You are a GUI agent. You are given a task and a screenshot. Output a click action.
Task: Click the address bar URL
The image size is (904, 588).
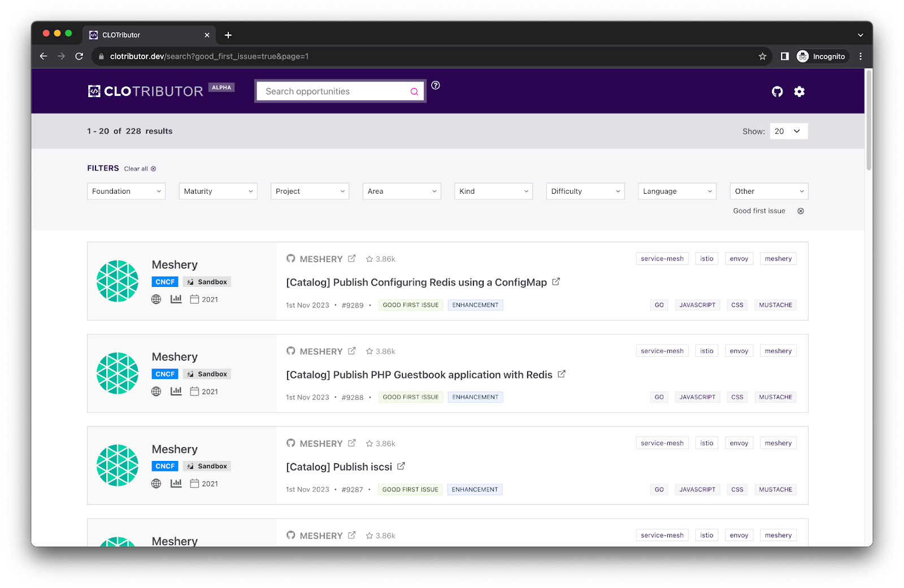tap(209, 56)
